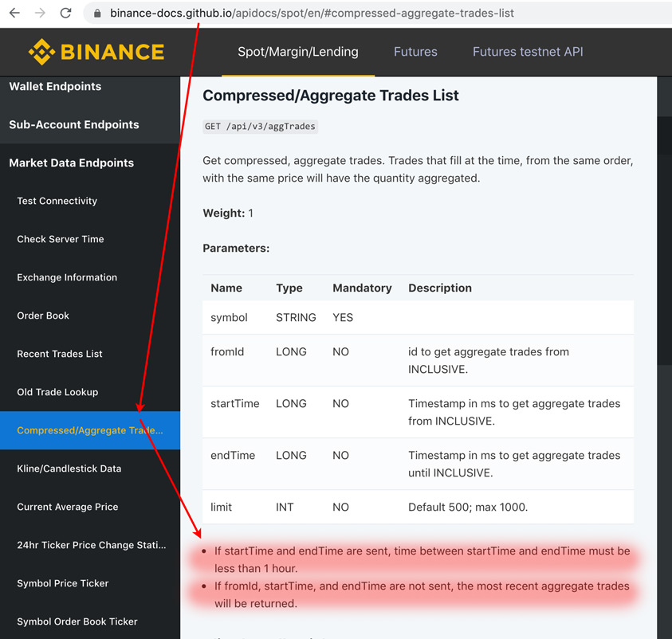Expand the Wallet Endpoints section
This screenshot has height=639, width=672.
53,86
